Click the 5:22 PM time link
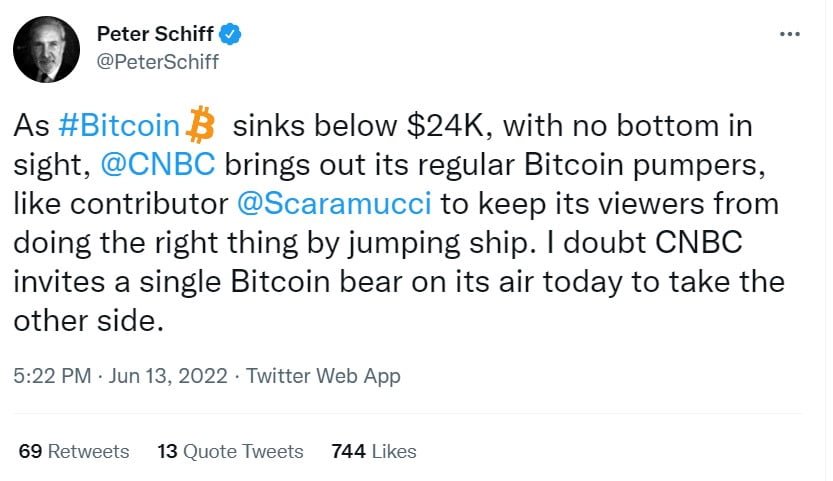 click(52, 376)
